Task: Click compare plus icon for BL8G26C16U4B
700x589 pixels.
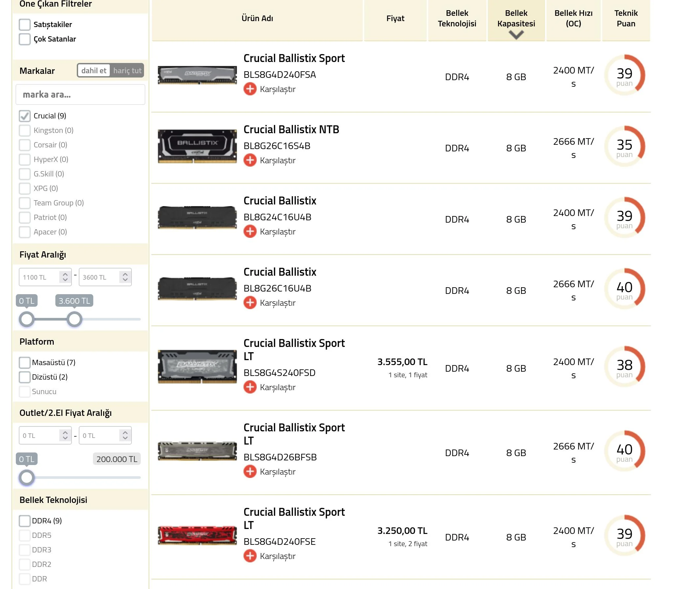Action: coord(249,303)
